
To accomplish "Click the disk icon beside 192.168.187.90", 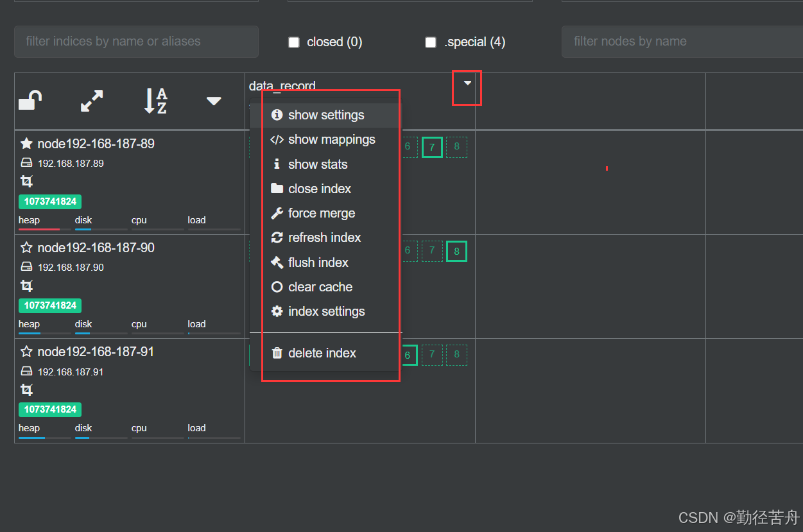I will point(26,267).
